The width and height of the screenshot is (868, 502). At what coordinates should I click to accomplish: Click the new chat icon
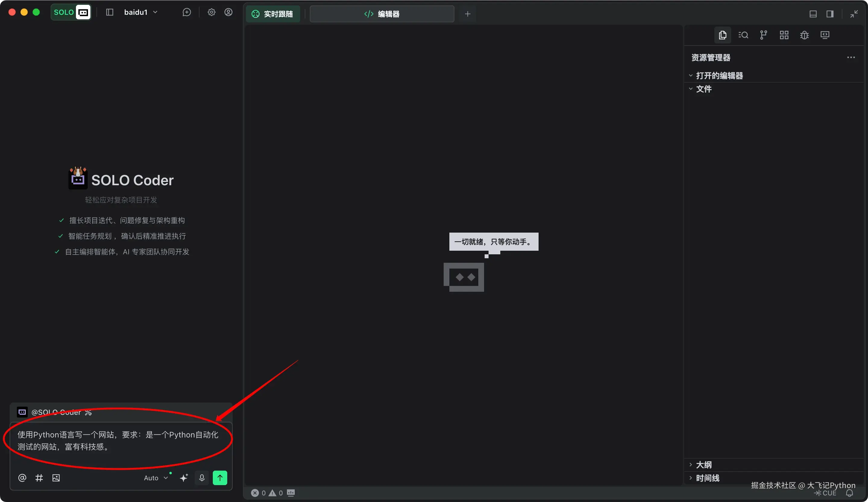point(187,12)
